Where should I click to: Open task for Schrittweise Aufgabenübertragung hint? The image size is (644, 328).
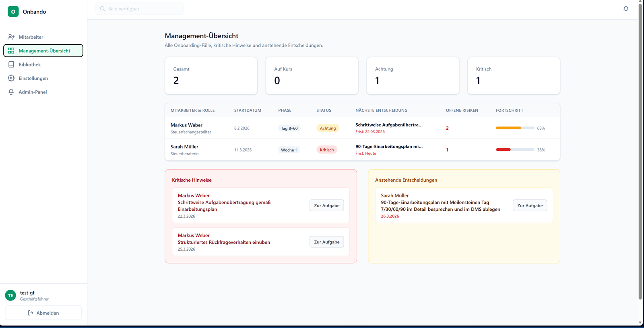326,206
